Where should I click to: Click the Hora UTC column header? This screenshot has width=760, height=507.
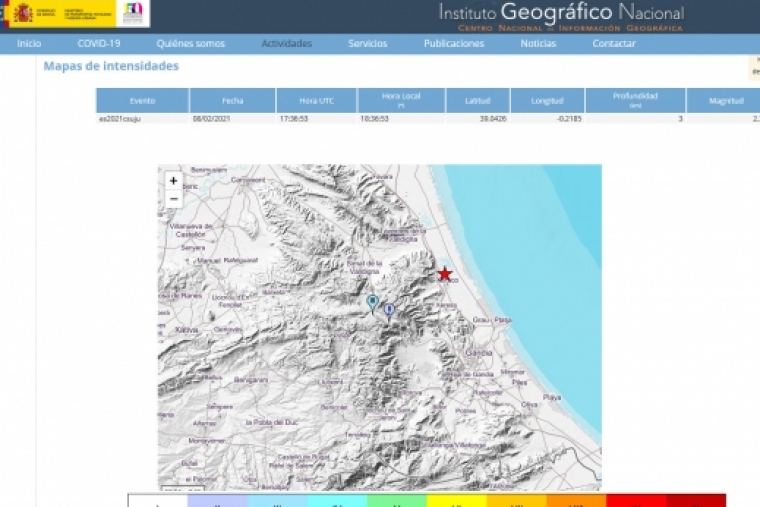coord(317,100)
